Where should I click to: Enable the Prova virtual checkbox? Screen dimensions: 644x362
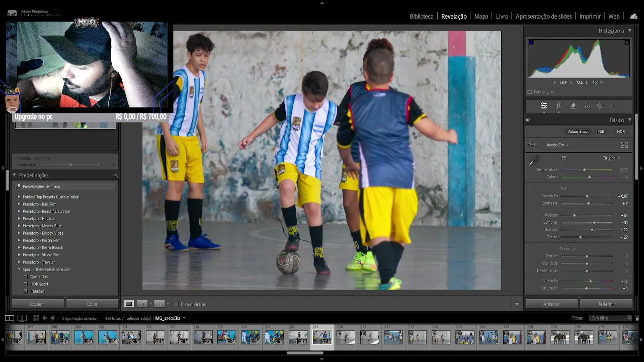(176, 304)
